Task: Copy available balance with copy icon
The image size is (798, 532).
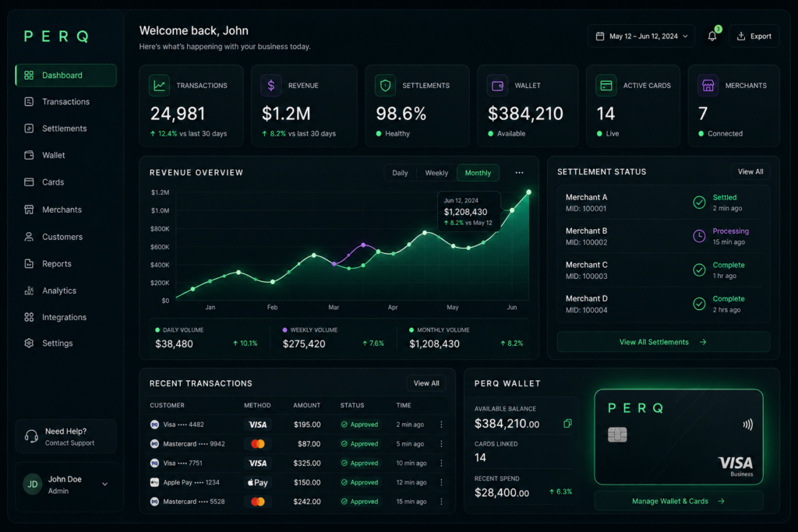Action: click(x=567, y=423)
